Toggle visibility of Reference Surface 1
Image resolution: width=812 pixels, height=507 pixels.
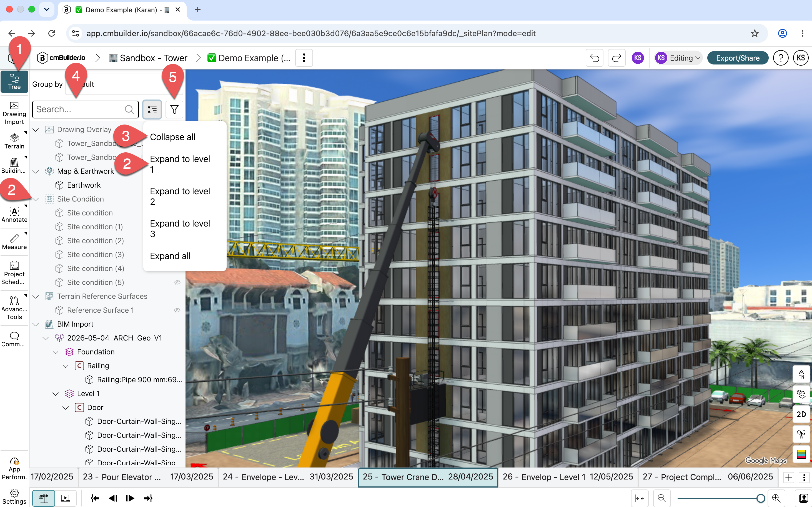click(x=177, y=310)
